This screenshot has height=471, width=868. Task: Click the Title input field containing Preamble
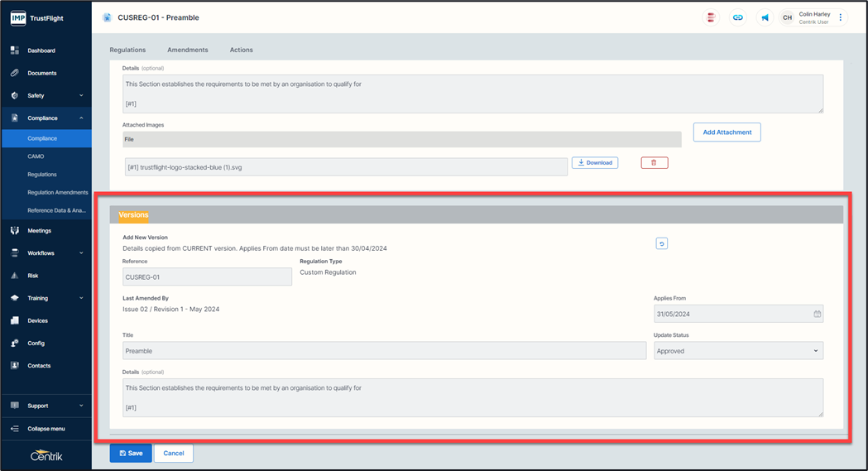click(x=384, y=351)
